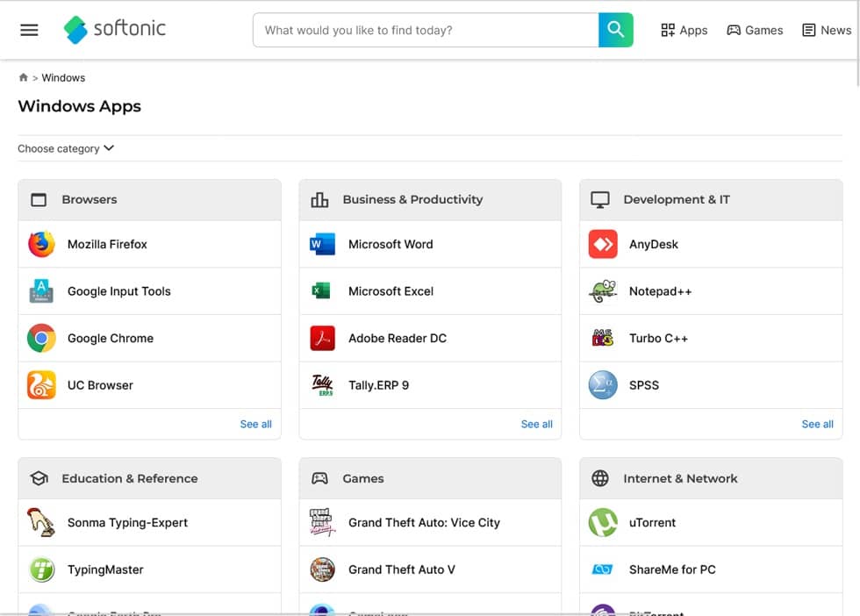Image resolution: width=860 pixels, height=616 pixels.
Task: Click the Turbo C++ icon
Action: coord(603,338)
